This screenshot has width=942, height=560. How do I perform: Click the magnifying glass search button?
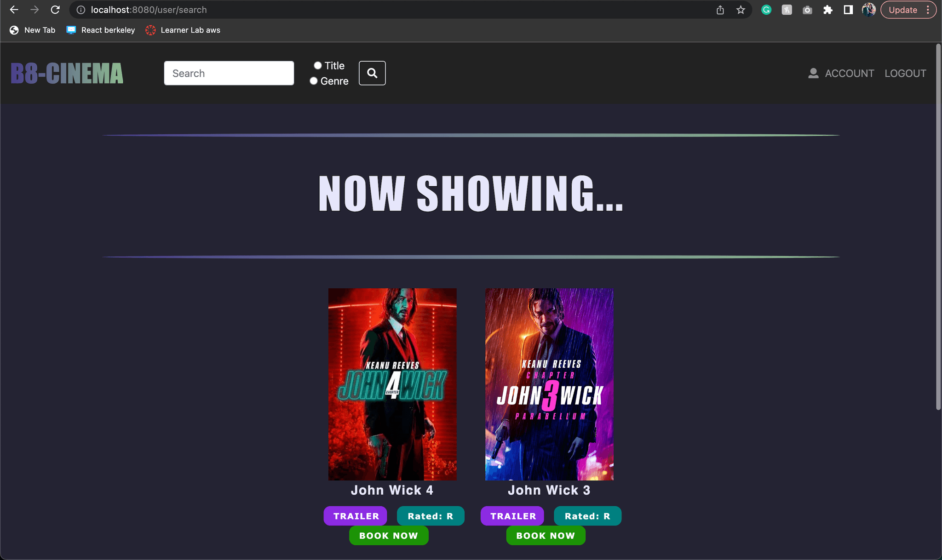[372, 73]
